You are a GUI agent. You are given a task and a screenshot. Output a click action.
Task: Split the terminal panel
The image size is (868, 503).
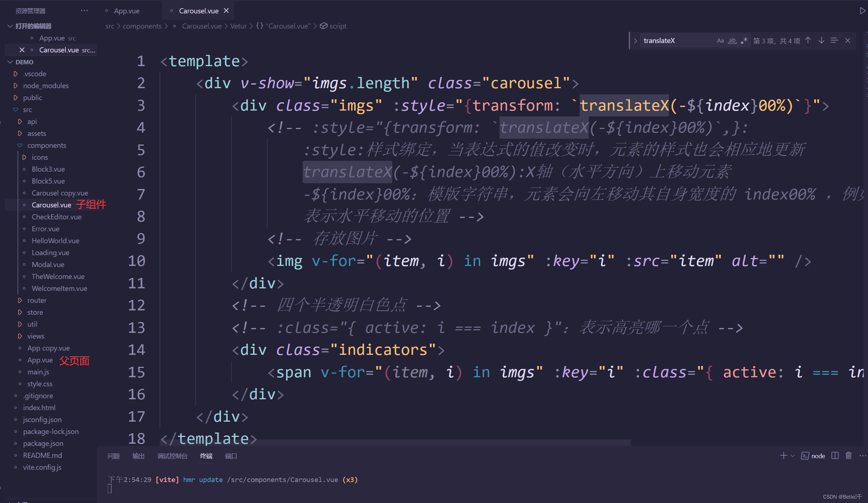click(x=835, y=456)
